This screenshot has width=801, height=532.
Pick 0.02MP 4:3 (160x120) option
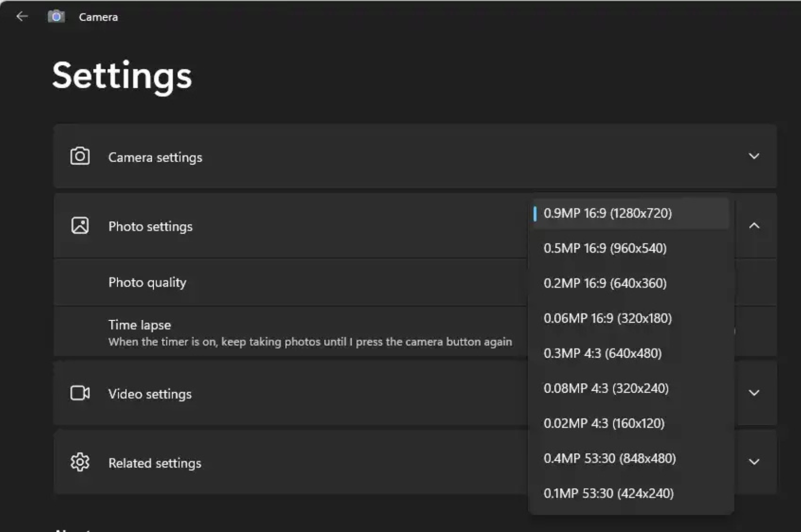pyautogui.click(x=604, y=423)
